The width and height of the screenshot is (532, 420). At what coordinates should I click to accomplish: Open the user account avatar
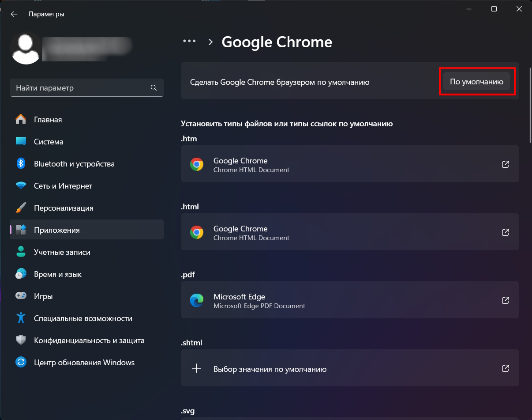point(26,48)
